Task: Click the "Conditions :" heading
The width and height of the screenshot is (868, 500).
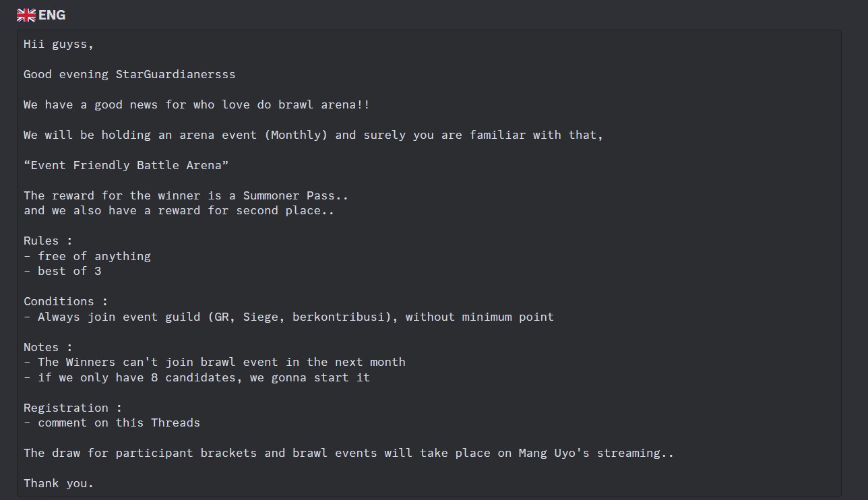Action: point(65,301)
